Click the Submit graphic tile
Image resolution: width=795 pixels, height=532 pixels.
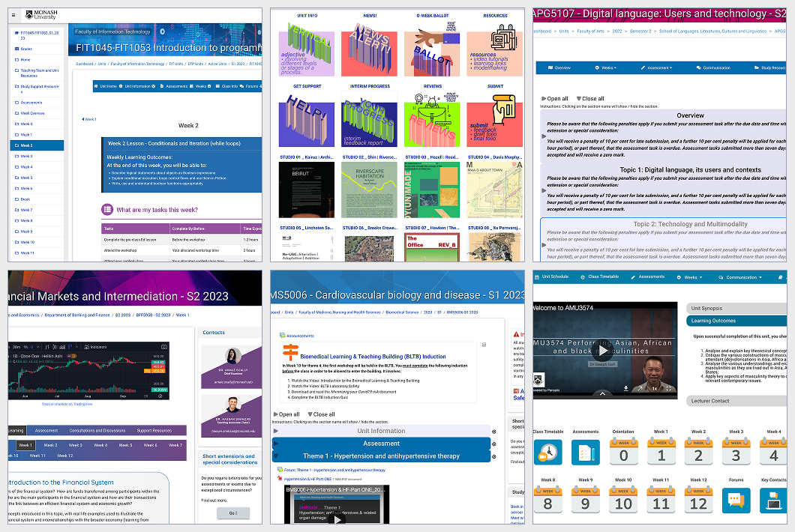tap(494, 119)
